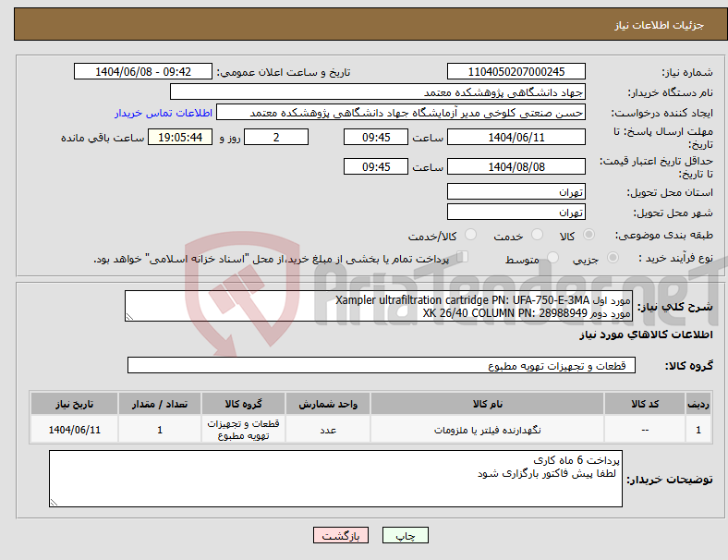Click the کد کالا column header
The height and width of the screenshot is (560, 728).
pyautogui.click(x=645, y=404)
